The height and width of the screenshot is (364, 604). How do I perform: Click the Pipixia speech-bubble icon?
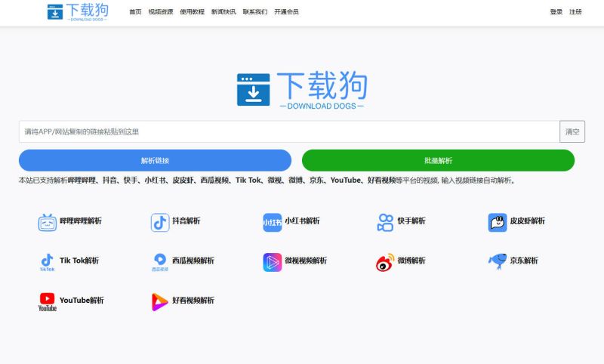click(498, 222)
